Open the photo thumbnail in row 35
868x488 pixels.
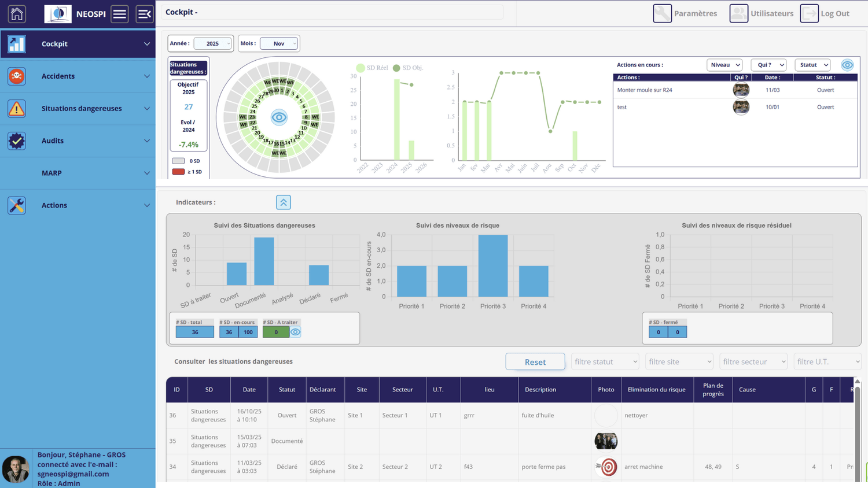click(606, 441)
